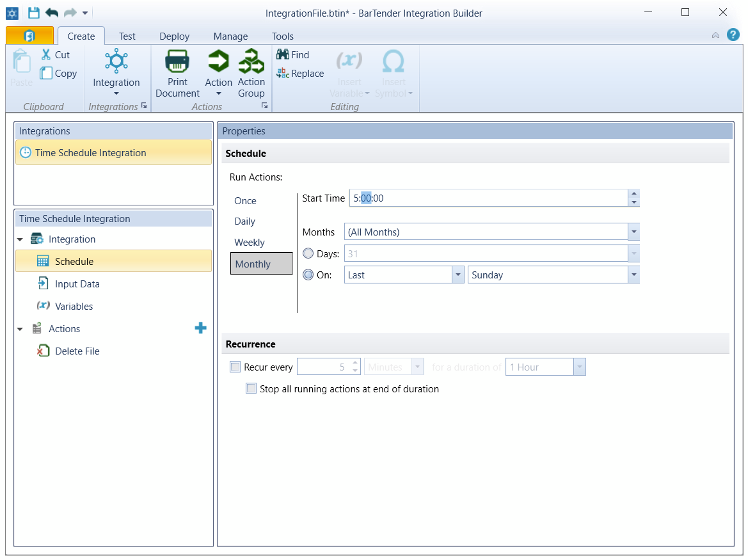Open the quick access toolbar customize arrow
Screen dimensions: 748x560
[x=85, y=13]
